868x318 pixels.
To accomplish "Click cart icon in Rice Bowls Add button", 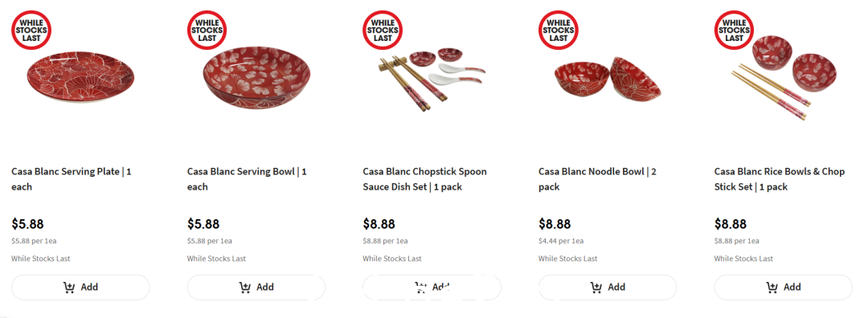I will (772, 287).
